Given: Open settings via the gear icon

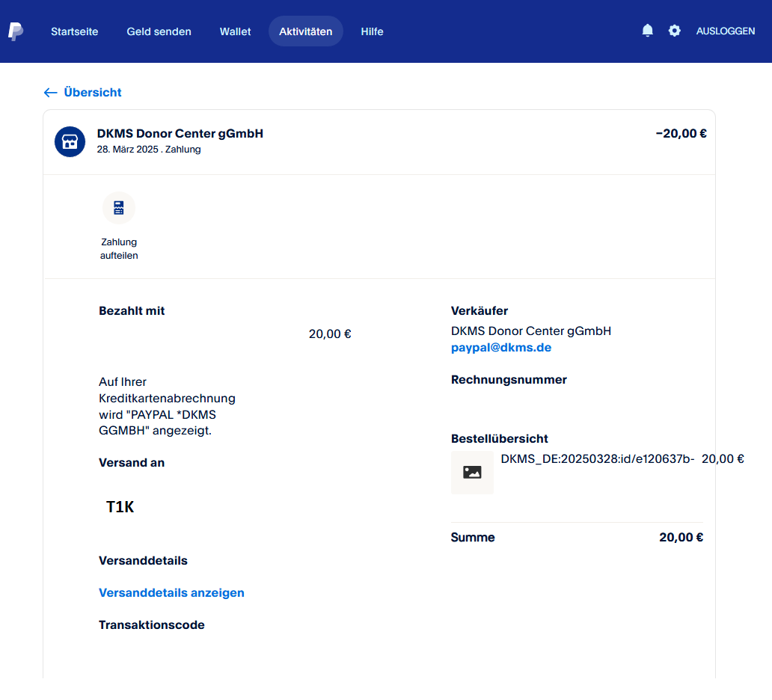Looking at the screenshot, I should click(x=675, y=31).
